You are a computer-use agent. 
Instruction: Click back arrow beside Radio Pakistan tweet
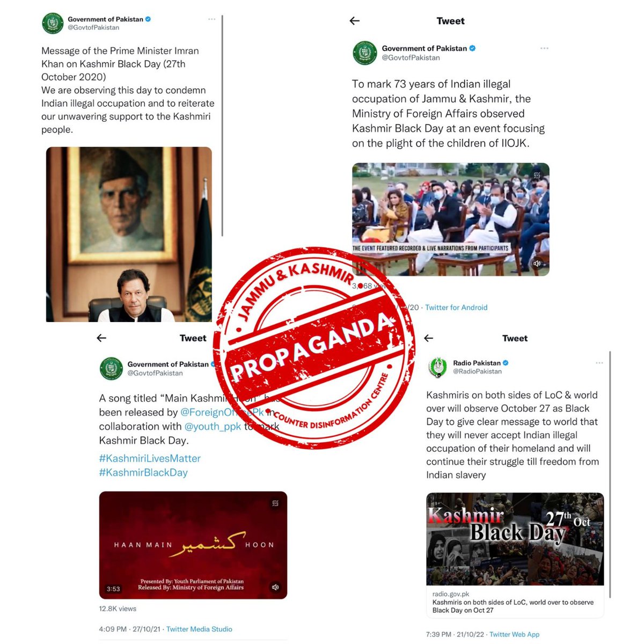pos(428,338)
